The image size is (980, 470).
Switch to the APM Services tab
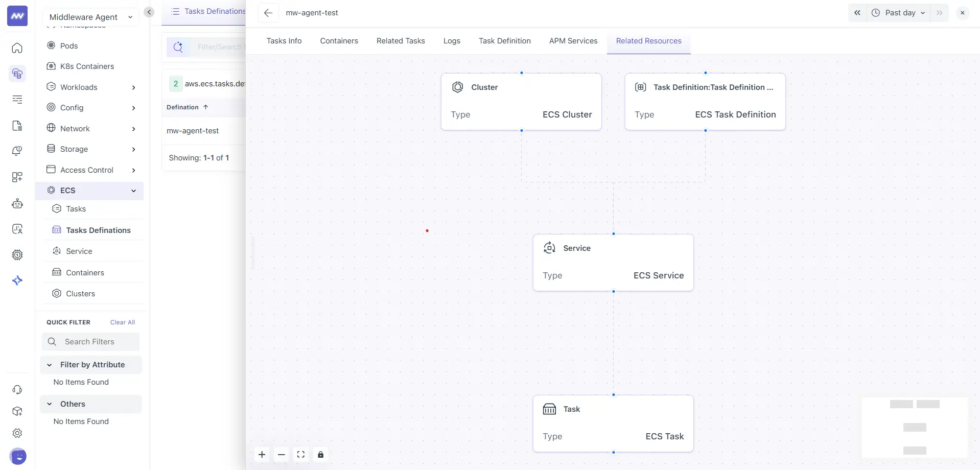[x=573, y=41]
